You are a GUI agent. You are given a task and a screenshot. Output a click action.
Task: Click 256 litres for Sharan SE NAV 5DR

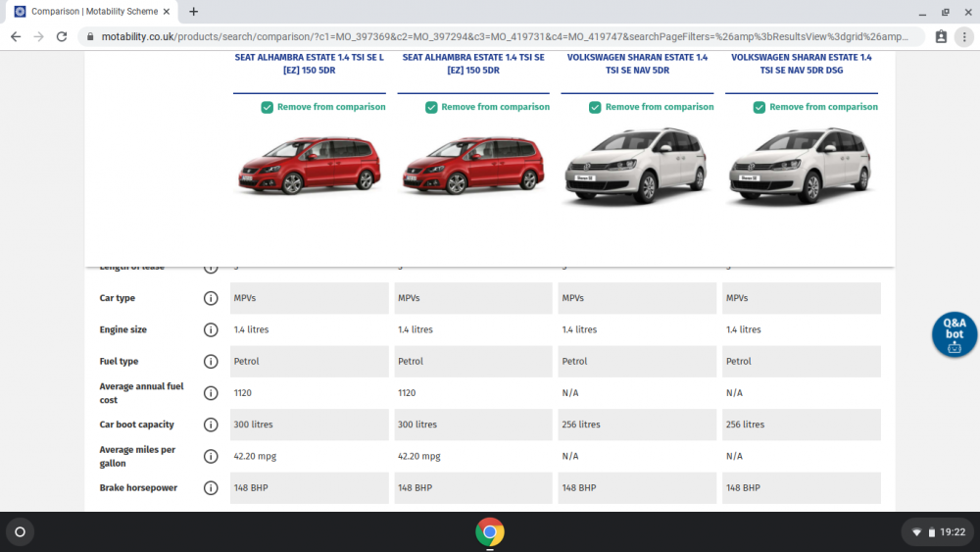tap(580, 425)
